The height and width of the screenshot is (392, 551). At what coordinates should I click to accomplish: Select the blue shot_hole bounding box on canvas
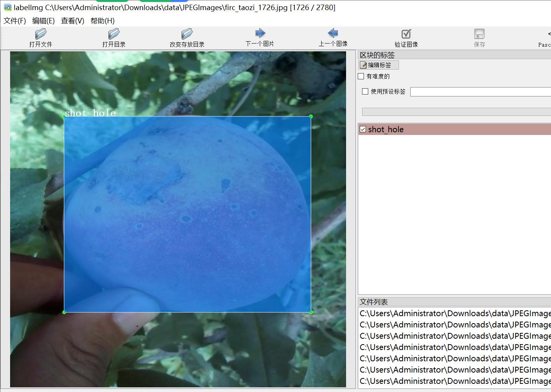[x=187, y=214]
